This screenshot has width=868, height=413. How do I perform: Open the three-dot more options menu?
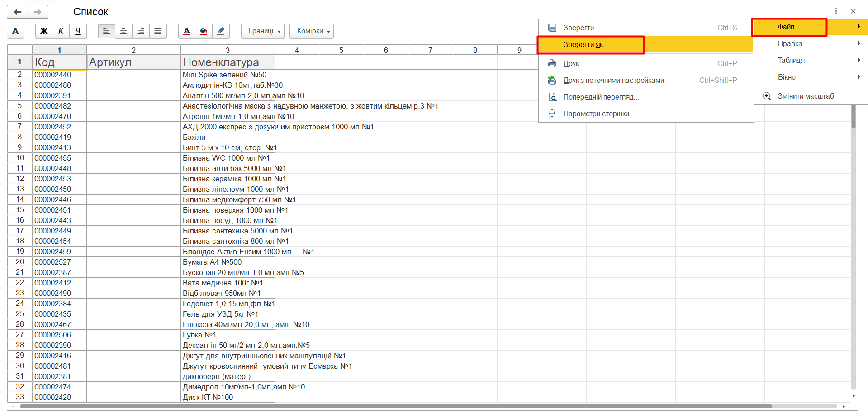(x=836, y=11)
